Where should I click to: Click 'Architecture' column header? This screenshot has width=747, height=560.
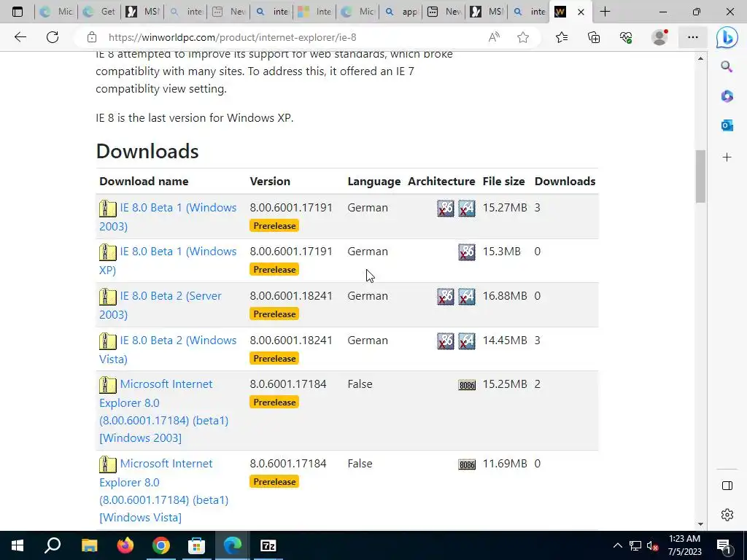click(441, 182)
